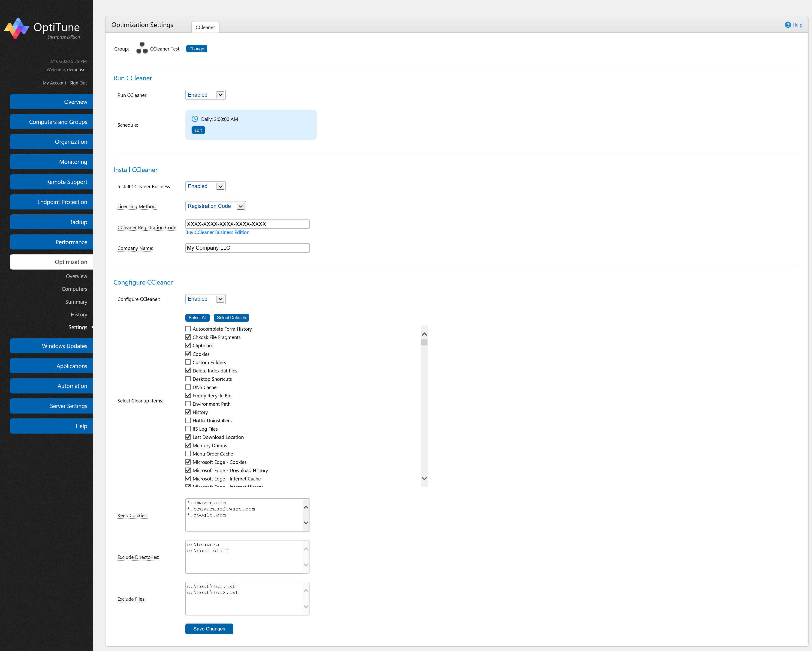Click Exclude Files scroll up arrow

[x=306, y=591]
